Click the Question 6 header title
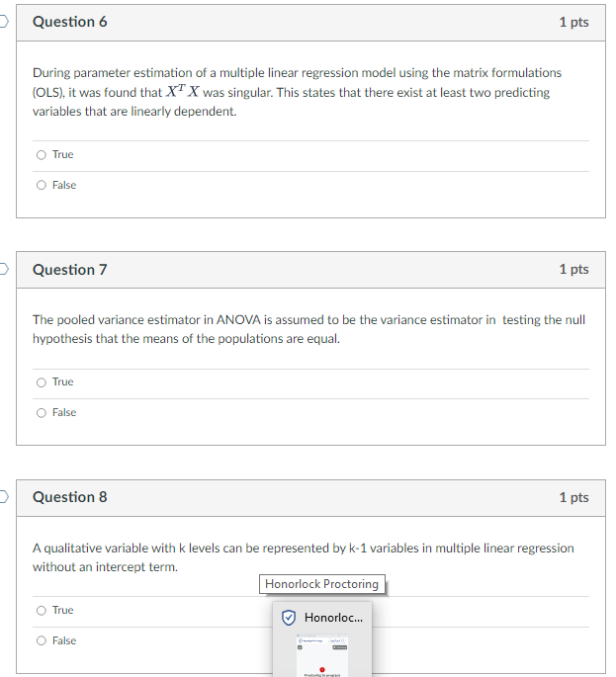Screen dimensions: 616x677 click(x=70, y=22)
